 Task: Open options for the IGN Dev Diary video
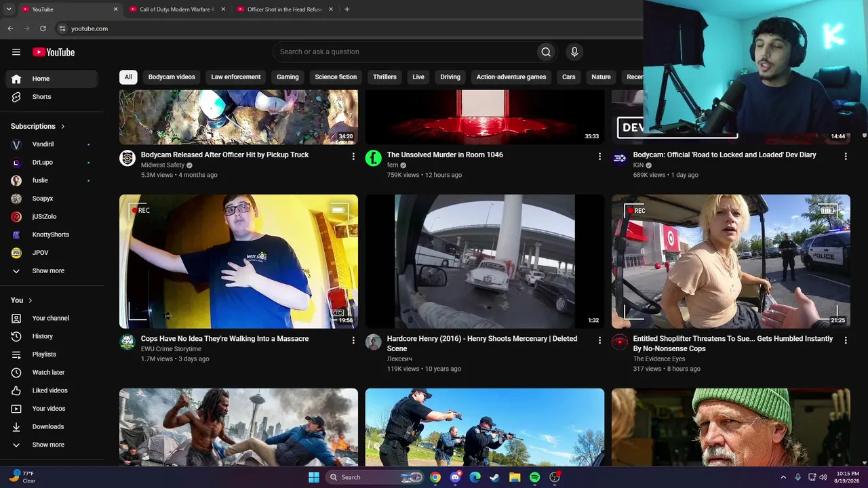coord(846,157)
